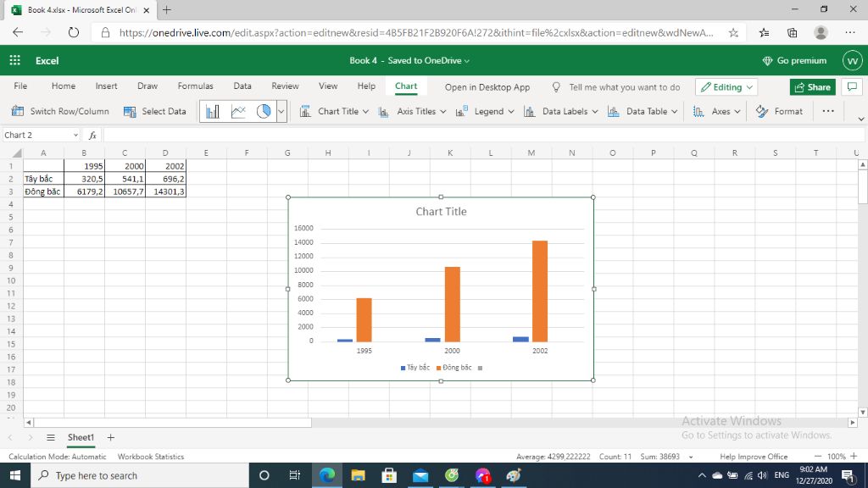The image size is (868, 488).
Task: Open the Editing mode dropdown
Action: click(x=726, y=87)
